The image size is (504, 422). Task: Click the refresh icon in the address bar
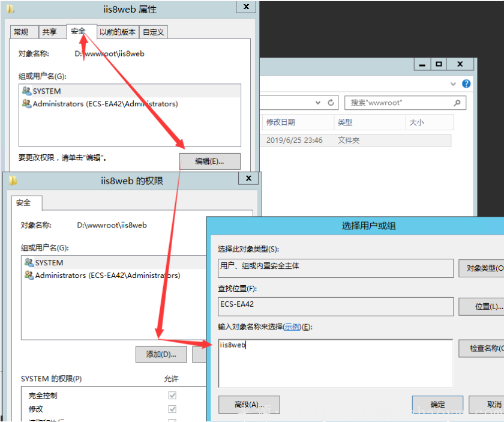pyautogui.click(x=331, y=103)
